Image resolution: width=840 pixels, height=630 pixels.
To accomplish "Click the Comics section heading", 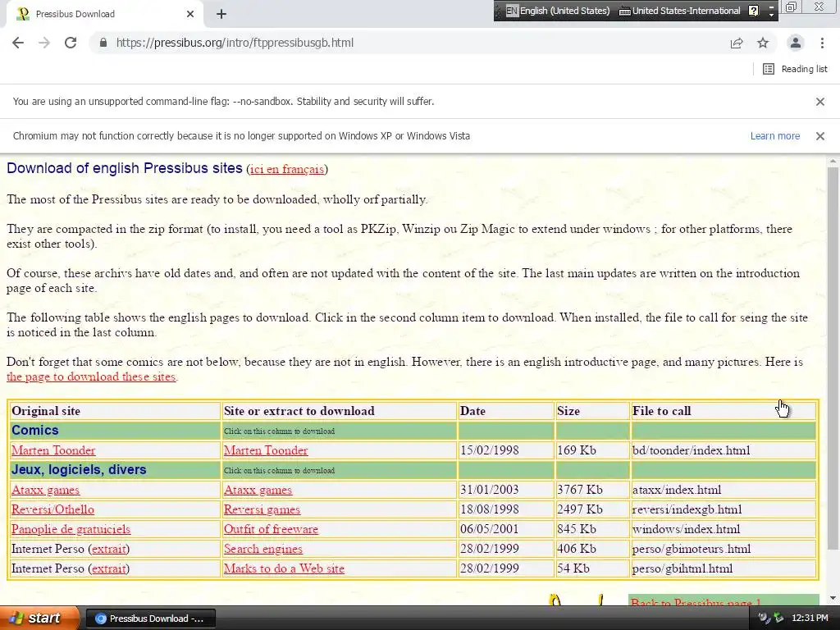I will click(x=34, y=430).
